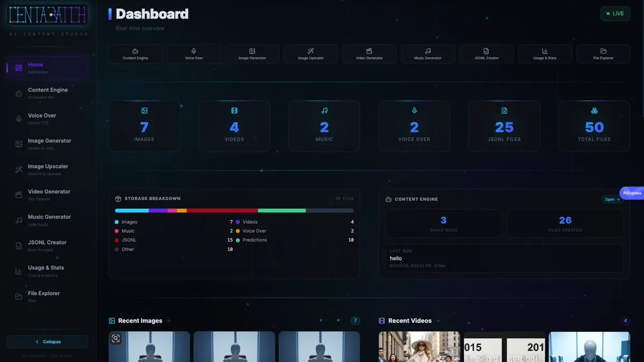Click the Content Engine quick-launch tile
This screenshot has width=644, height=362.
click(x=135, y=54)
